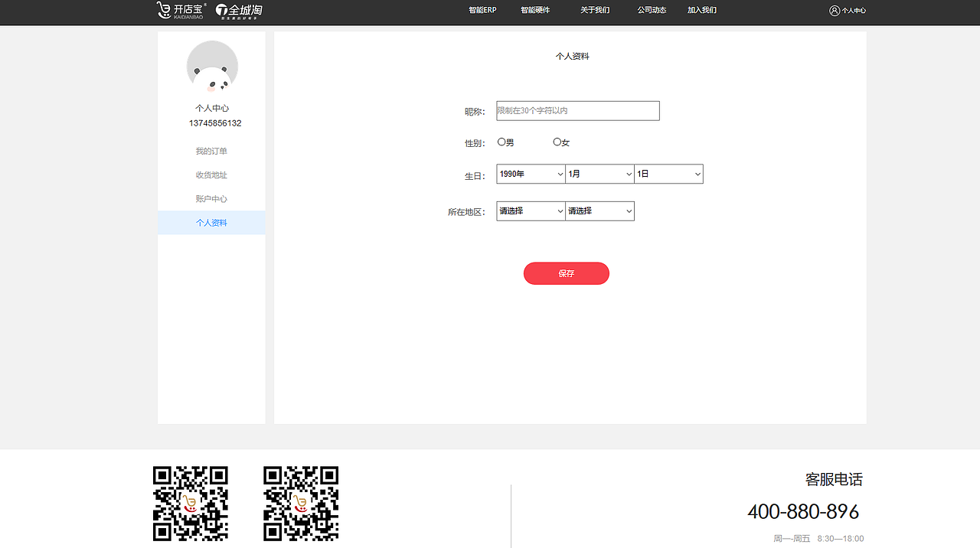Screen dimensions: 980x548
Task: Select 个人资料 sidebar item
Action: click(211, 223)
